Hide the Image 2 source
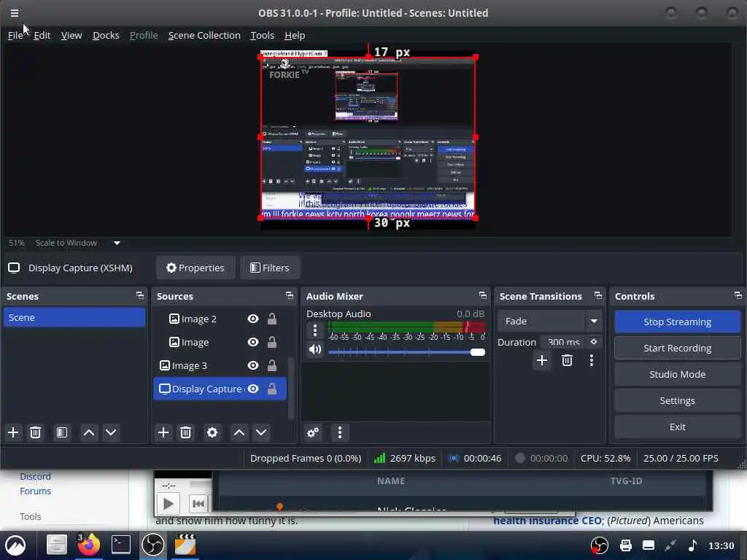 (253, 319)
